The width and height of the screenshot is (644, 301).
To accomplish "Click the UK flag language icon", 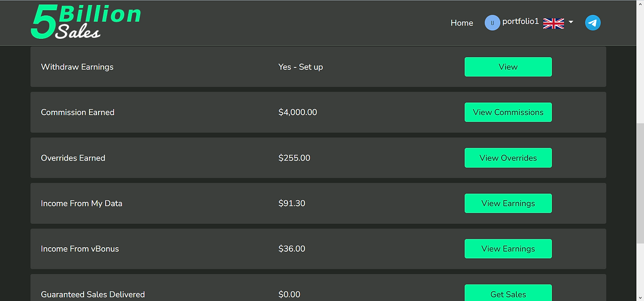I will (x=553, y=23).
